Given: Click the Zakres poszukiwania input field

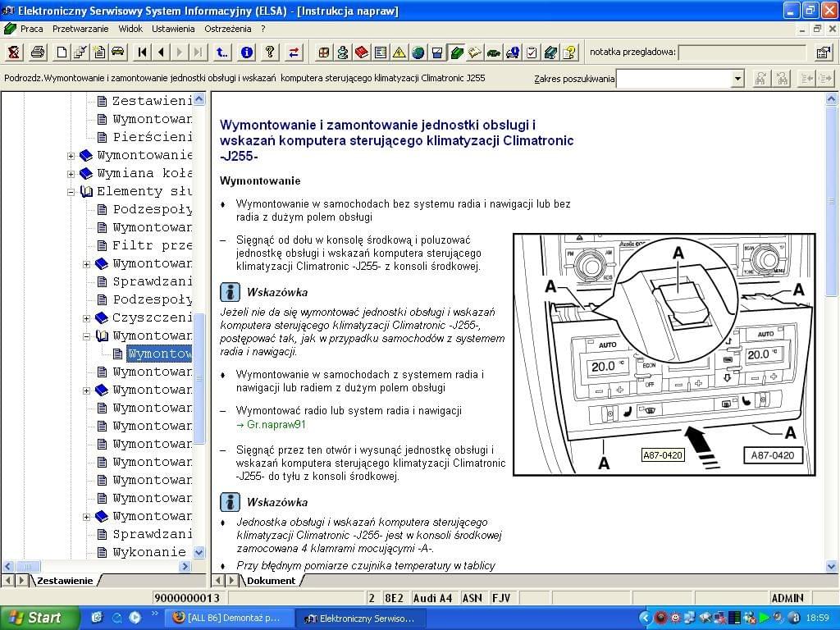Looking at the screenshot, I should pyautogui.click(x=674, y=79).
